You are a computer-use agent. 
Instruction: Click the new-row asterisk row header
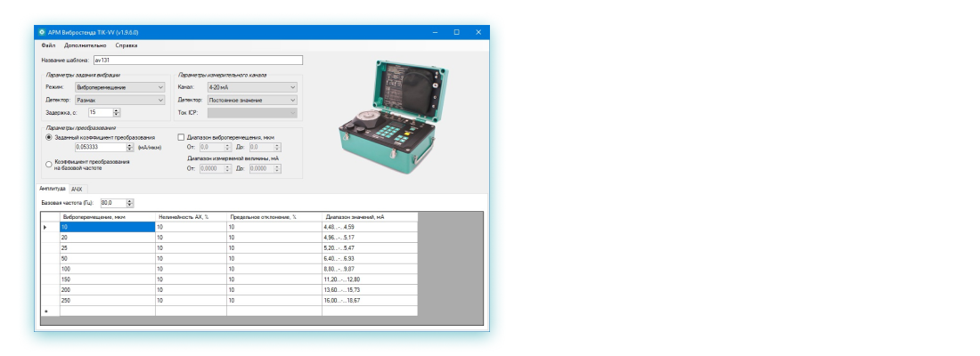coord(50,311)
